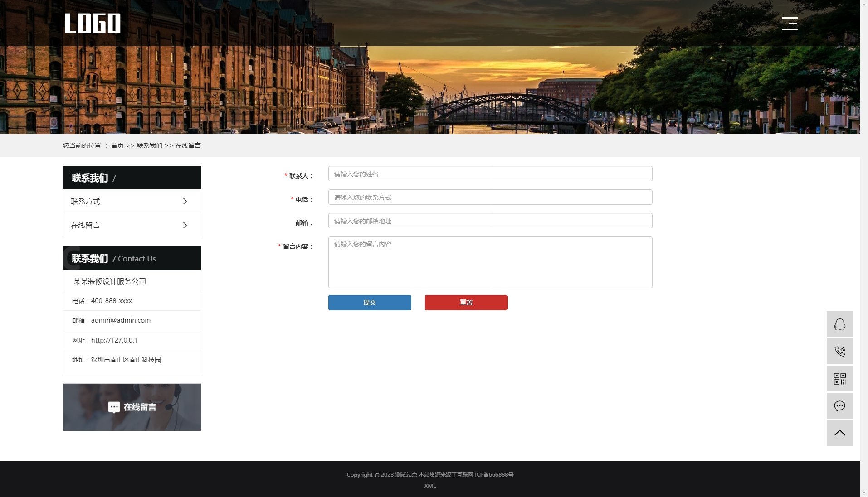The height and width of the screenshot is (497, 868).
Task: Focus the 电话 contact input field
Action: pyautogui.click(x=490, y=197)
